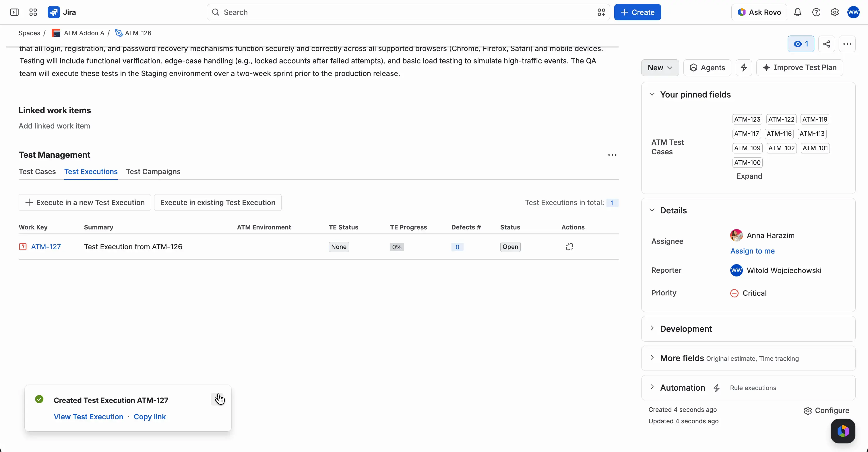Collapse Your pinned fields section

click(652, 95)
